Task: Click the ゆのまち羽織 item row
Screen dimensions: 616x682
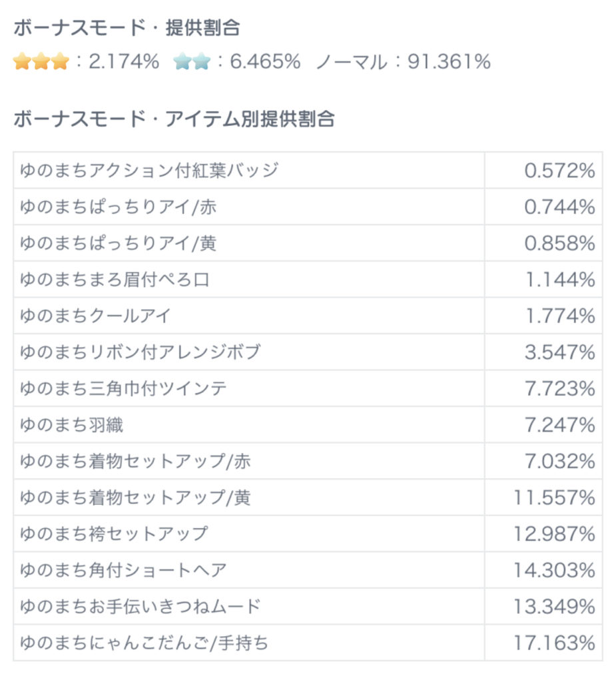Action: tap(72, 425)
